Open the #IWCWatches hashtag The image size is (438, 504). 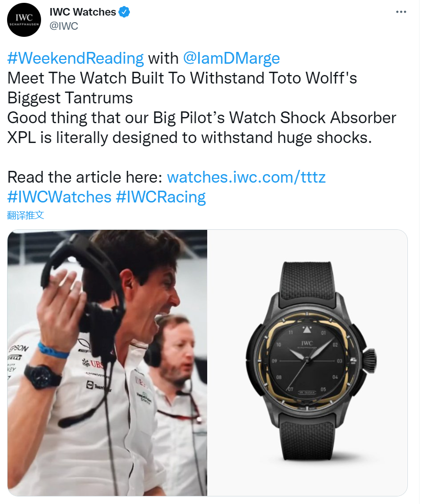coord(59,197)
